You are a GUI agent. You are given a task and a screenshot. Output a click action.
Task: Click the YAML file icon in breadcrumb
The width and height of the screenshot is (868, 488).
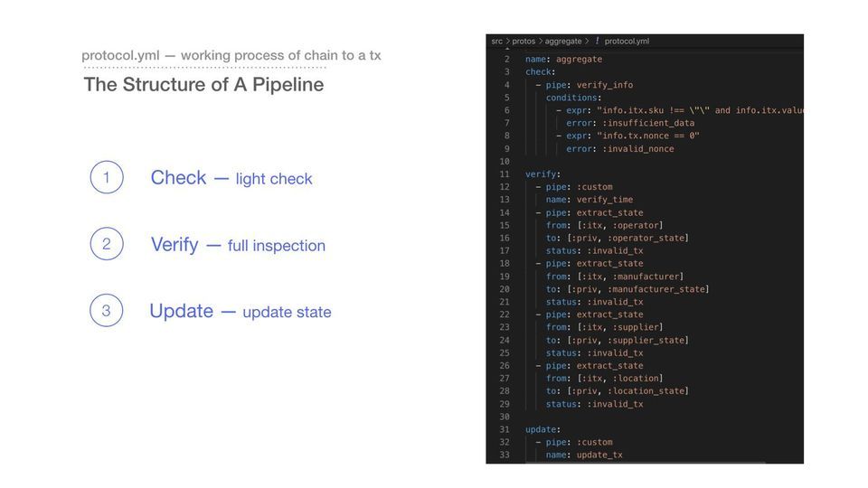click(x=597, y=42)
